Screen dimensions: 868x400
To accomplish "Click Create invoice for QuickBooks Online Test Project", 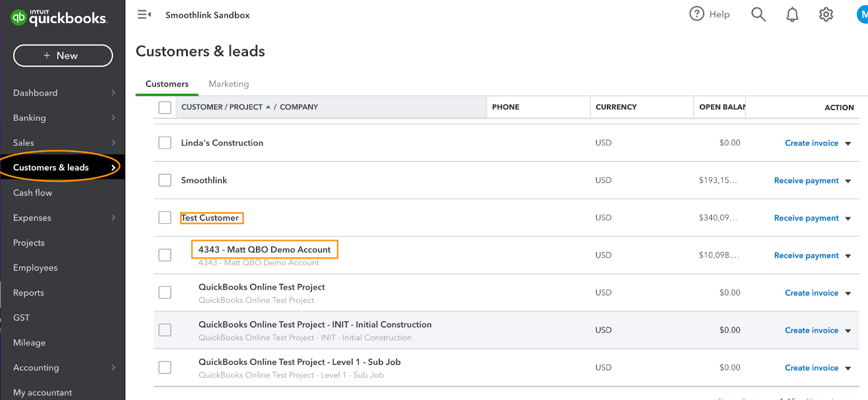I will (812, 293).
